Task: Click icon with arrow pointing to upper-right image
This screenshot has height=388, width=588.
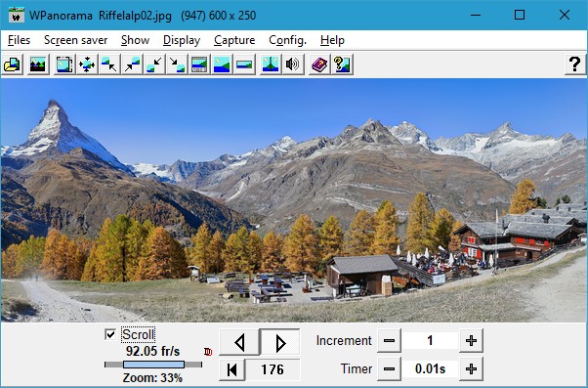Action: coord(132,65)
